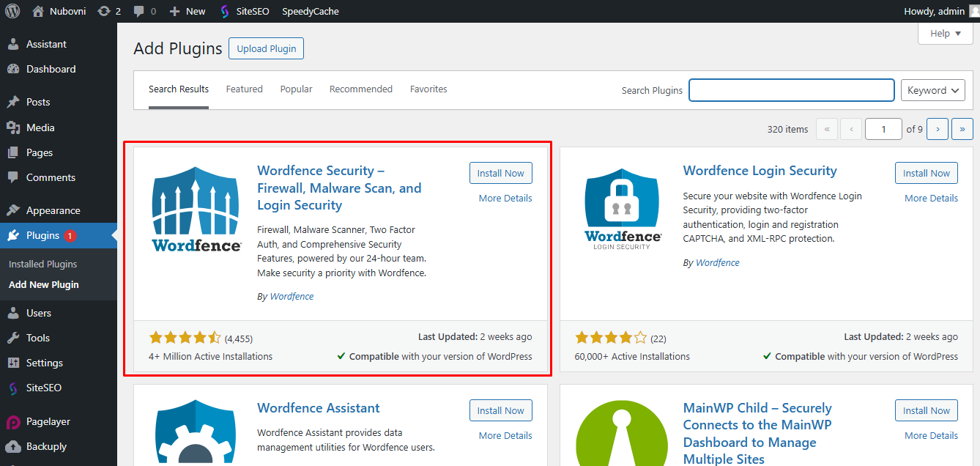The height and width of the screenshot is (466, 980).
Task: Click the Wordfence Assistant gear logo
Action: coord(196,433)
